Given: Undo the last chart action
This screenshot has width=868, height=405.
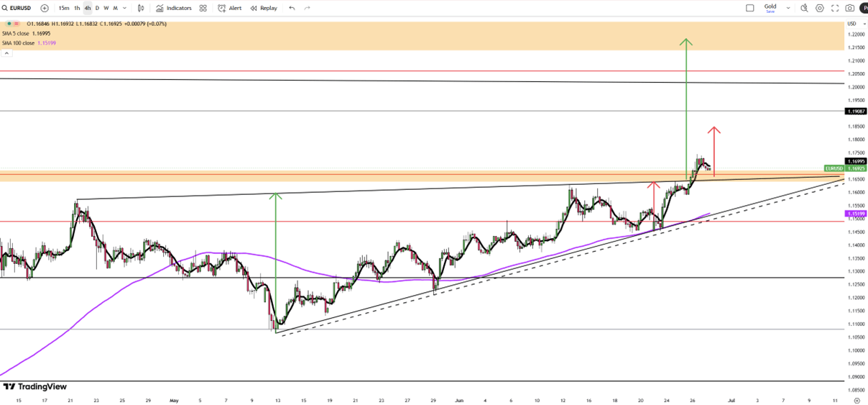Looking at the screenshot, I should click(x=292, y=8).
